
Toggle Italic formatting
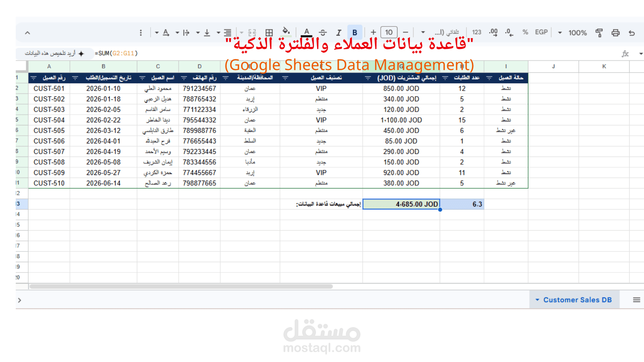click(x=339, y=33)
